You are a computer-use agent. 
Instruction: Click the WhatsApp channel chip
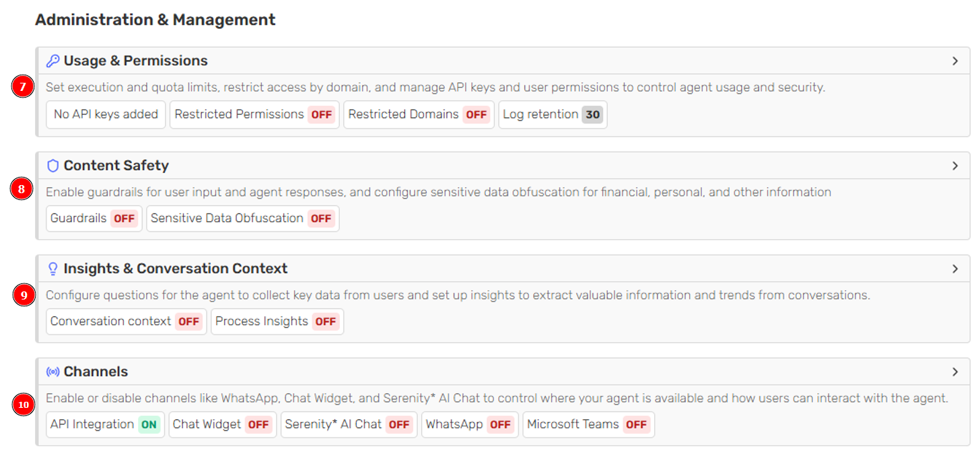pos(469,425)
